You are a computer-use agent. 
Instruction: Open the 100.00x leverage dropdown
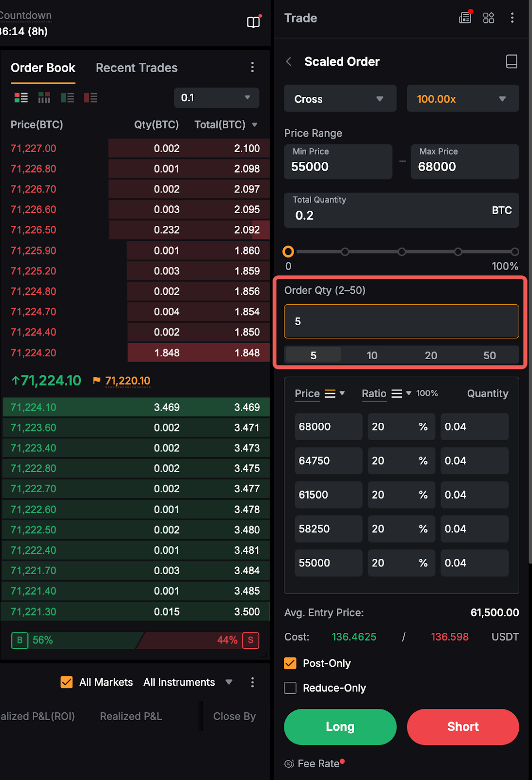pos(462,99)
